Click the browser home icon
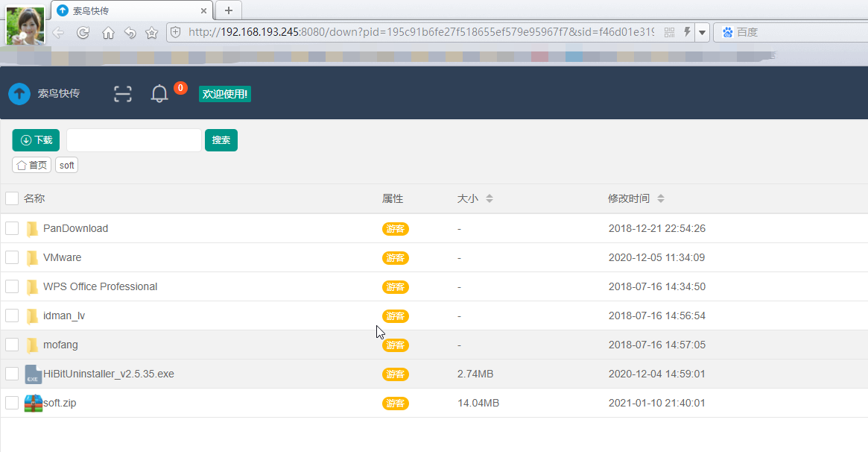Screen dimensions: 868x452 (108, 33)
